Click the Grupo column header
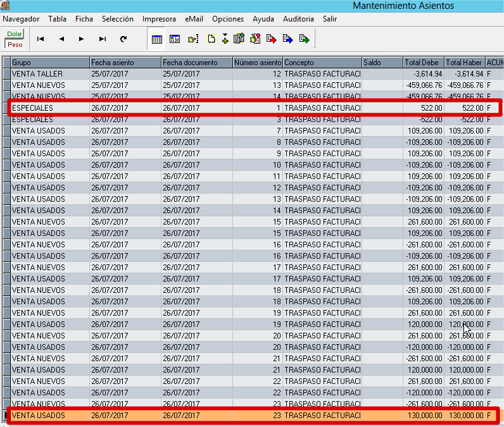 click(x=50, y=63)
